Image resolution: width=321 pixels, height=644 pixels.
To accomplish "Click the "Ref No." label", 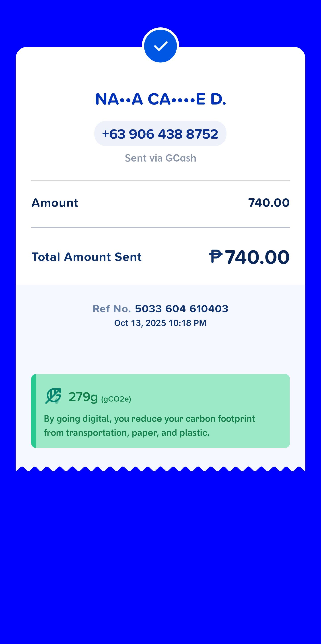I will [112, 309].
